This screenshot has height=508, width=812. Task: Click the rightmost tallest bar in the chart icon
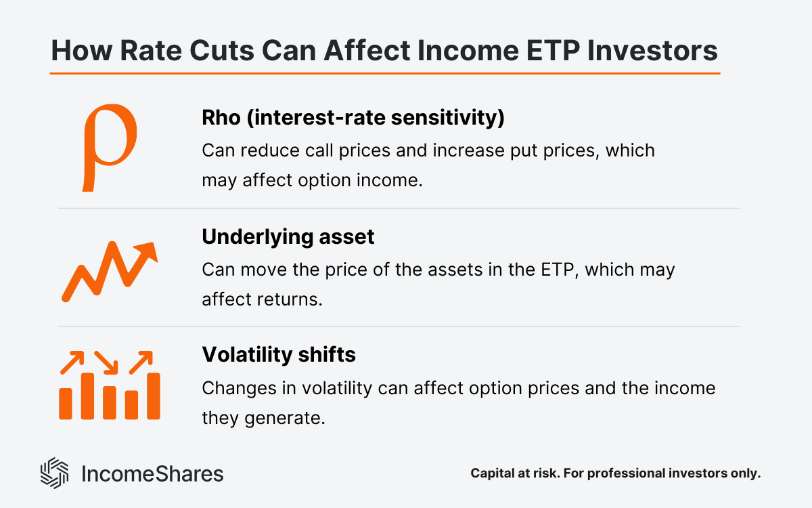(153, 396)
